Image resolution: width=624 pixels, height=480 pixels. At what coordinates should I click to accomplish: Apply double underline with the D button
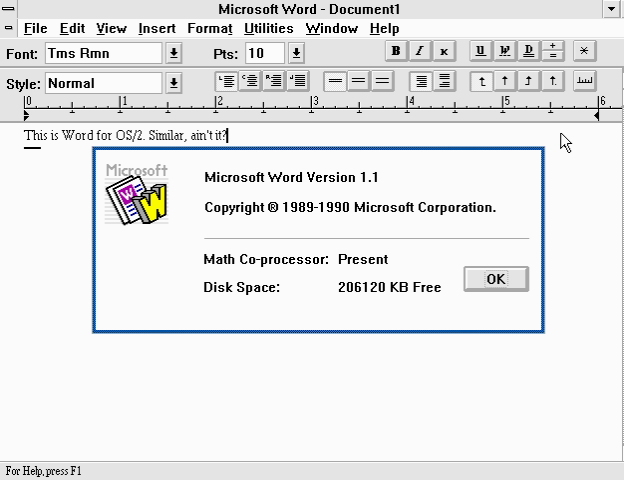[x=528, y=51]
